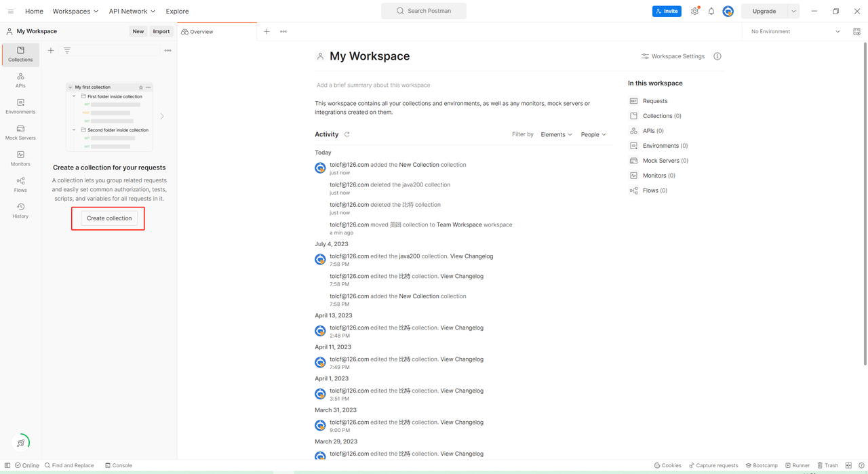Viewport: 868px width, 474px height.
Task: Click the Import button
Action: [x=161, y=31]
